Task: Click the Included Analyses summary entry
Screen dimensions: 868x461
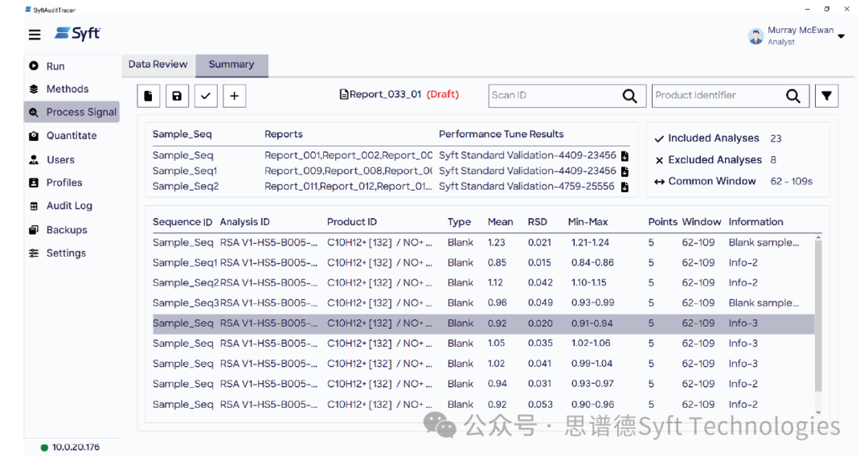Action: click(718, 138)
